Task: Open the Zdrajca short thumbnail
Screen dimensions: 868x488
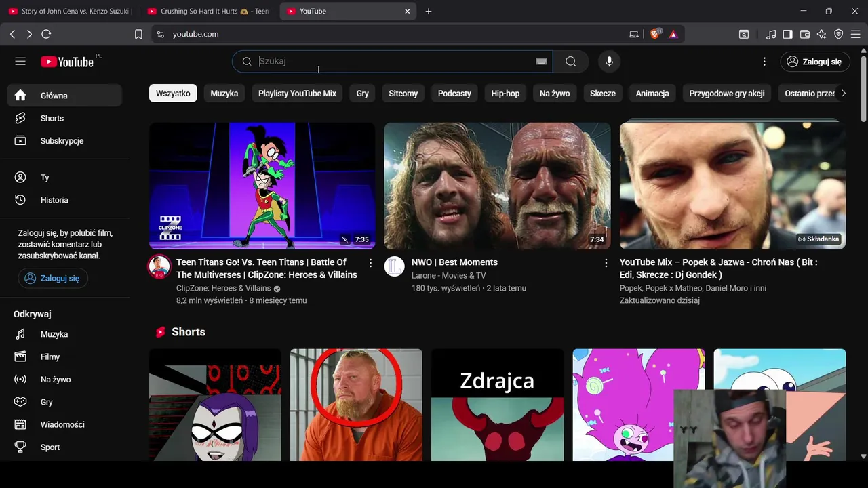Action: point(497,405)
